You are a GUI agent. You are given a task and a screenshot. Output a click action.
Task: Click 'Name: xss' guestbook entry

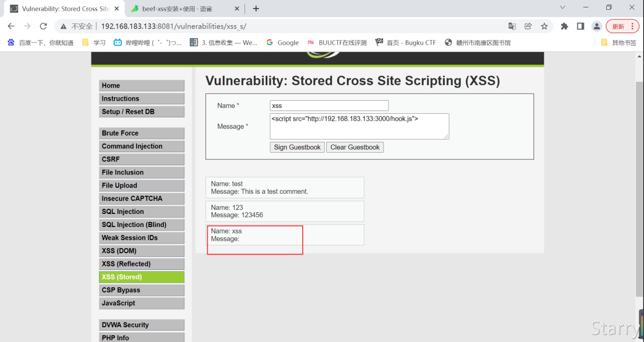point(226,231)
